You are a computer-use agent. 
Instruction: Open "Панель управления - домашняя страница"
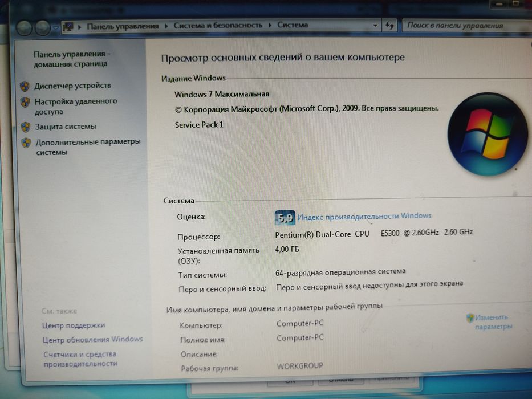(x=72, y=59)
